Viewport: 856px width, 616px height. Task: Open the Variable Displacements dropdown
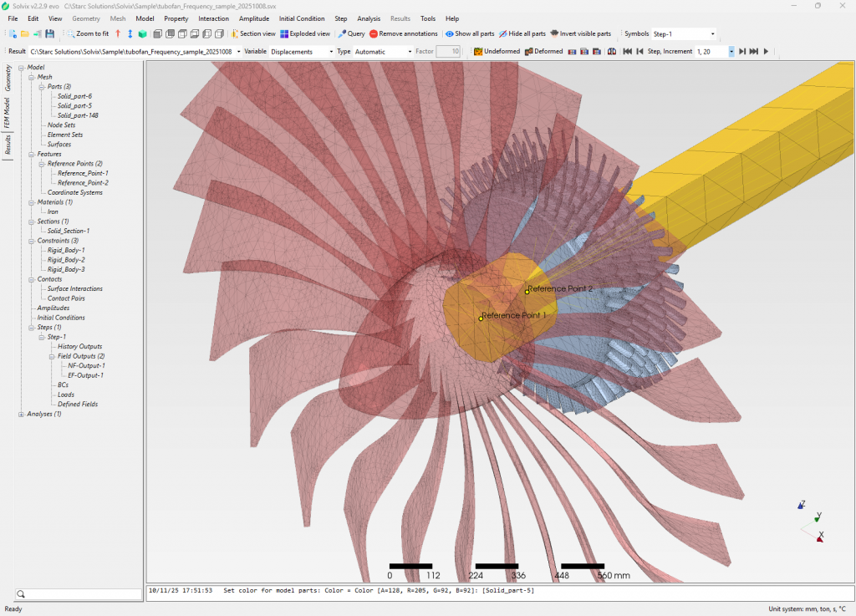[x=300, y=52]
